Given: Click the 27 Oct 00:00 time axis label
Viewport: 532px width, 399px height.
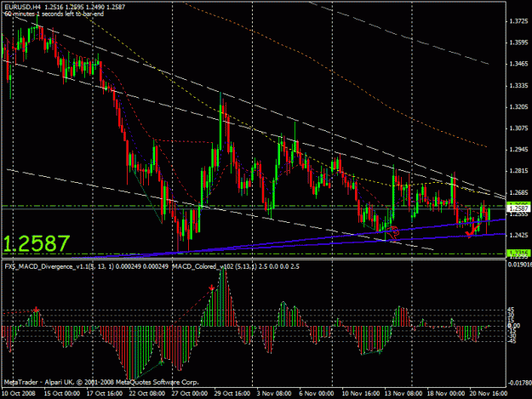Looking at the screenshot, I should tap(190, 393).
